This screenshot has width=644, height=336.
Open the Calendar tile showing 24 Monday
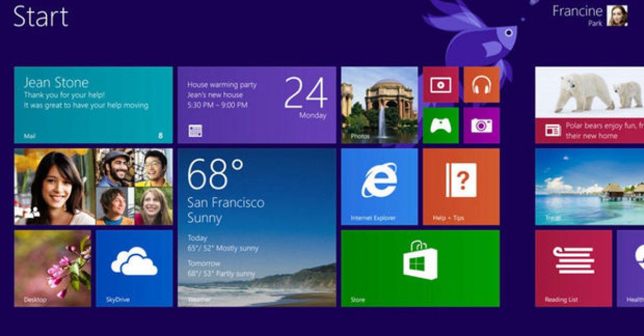point(257,105)
